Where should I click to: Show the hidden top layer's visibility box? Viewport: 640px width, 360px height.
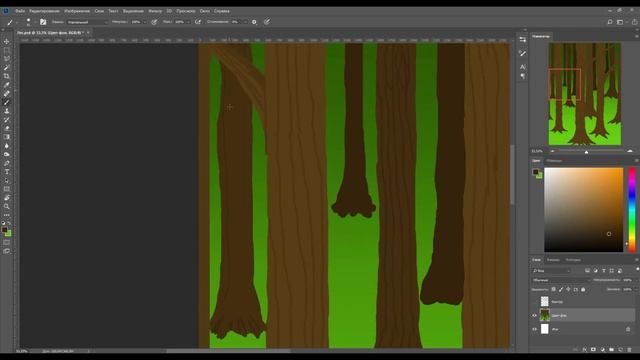click(534, 302)
